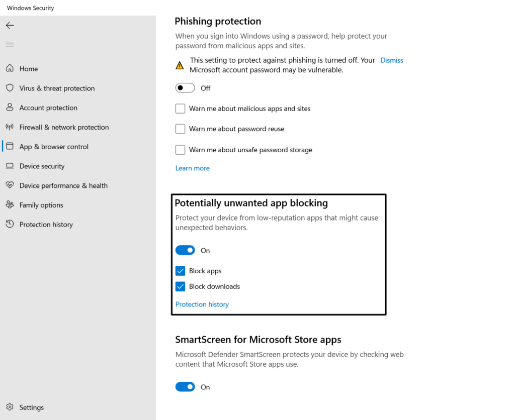Screen dimensions: 515x420
Task: Click the Account protection person icon
Action: pyautogui.click(x=10, y=108)
